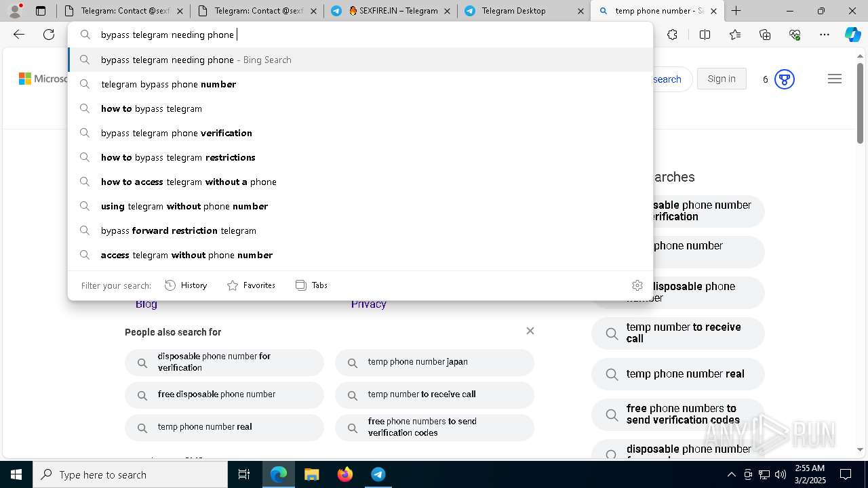This screenshot has width=868, height=488.
Task: Go back to the previous page
Action: 19,35
